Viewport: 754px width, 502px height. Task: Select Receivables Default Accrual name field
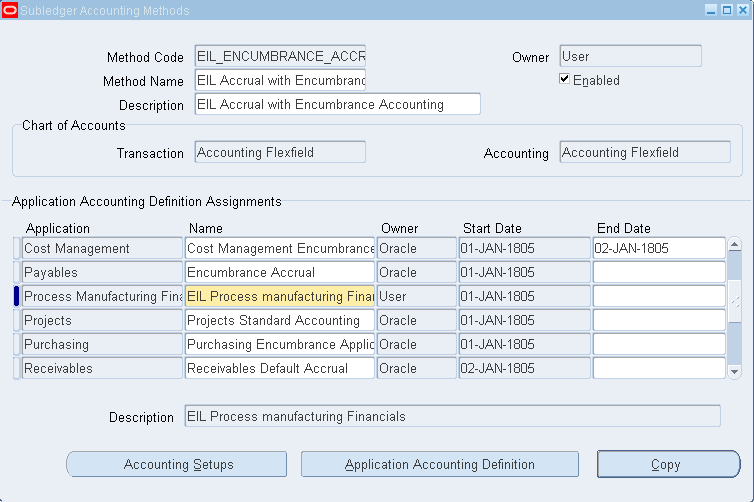280,368
